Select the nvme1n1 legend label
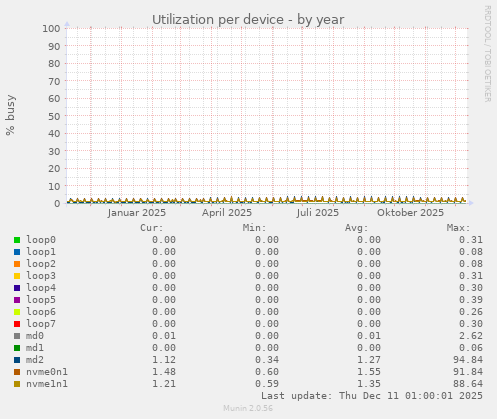 point(47,384)
